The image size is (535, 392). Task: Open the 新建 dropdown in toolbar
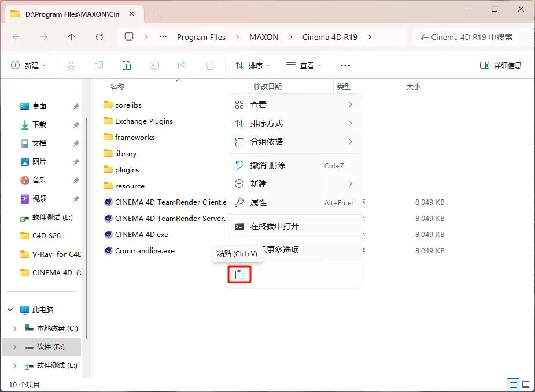pyautogui.click(x=29, y=65)
